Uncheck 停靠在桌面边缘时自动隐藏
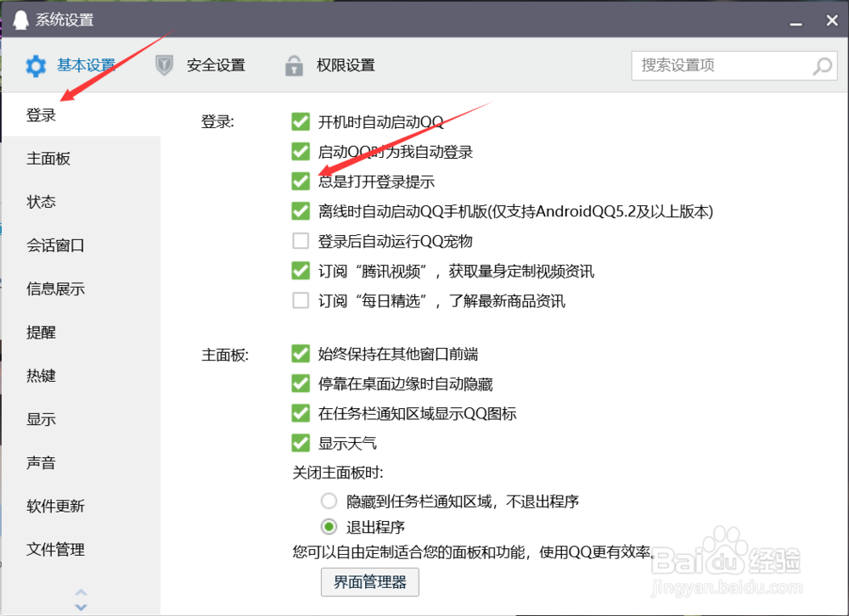Screen dimensions: 849x616 (x=301, y=384)
